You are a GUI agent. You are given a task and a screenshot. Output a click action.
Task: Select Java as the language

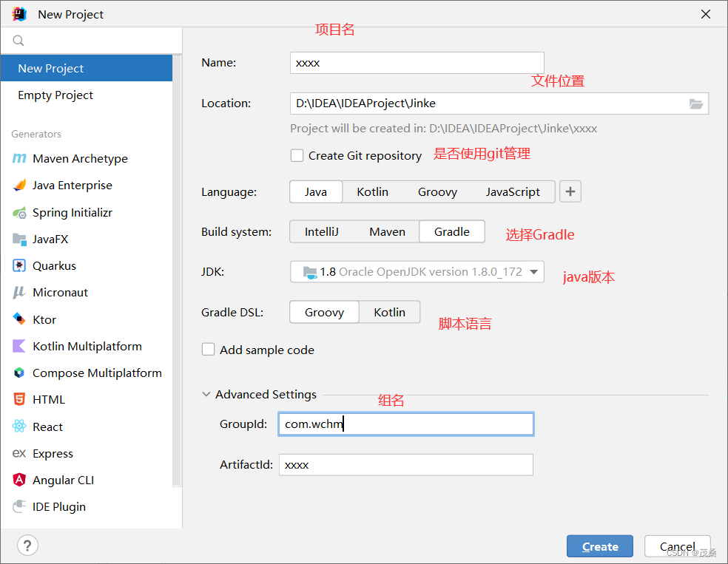point(316,191)
